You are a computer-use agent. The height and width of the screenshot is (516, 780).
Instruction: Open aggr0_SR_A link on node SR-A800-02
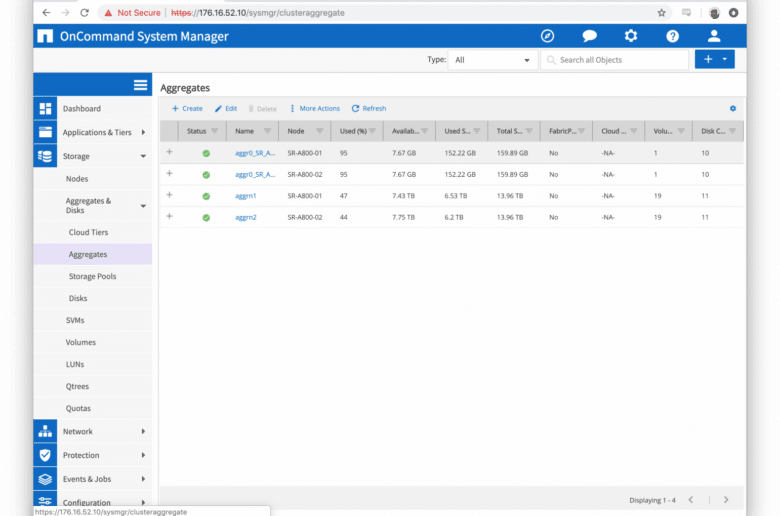[255, 175]
